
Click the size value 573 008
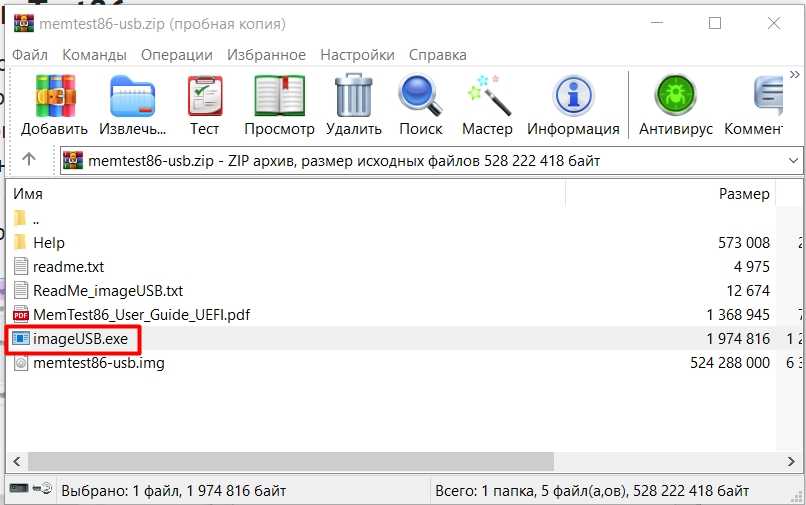[744, 243]
